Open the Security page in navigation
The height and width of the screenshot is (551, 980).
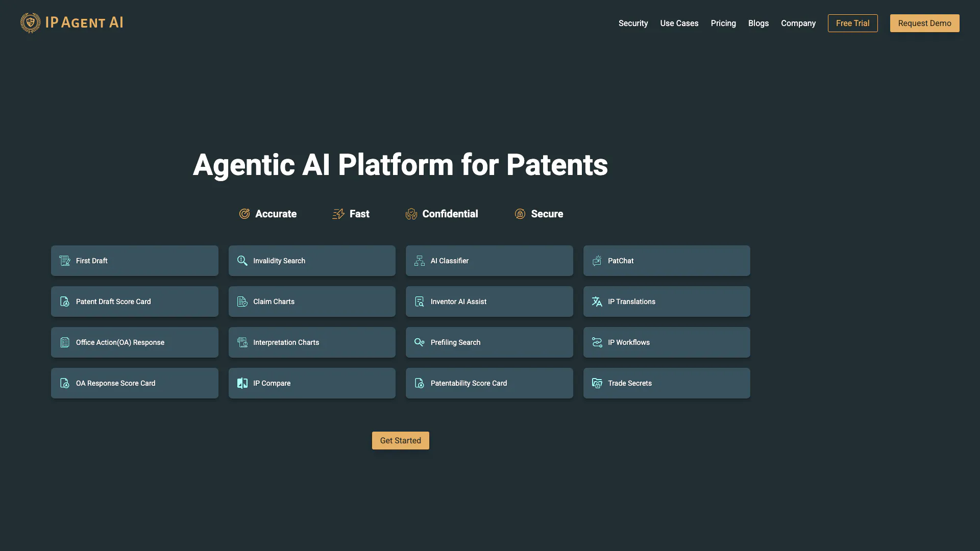point(633,23)
